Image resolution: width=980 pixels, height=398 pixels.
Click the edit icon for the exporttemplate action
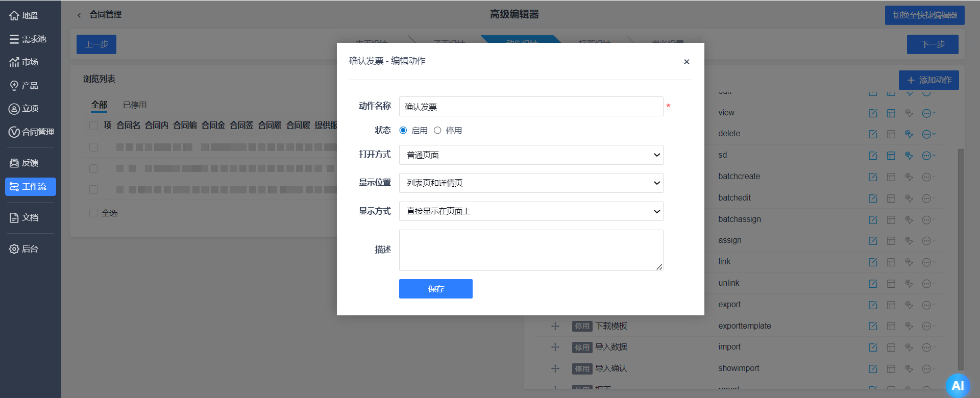873,326
